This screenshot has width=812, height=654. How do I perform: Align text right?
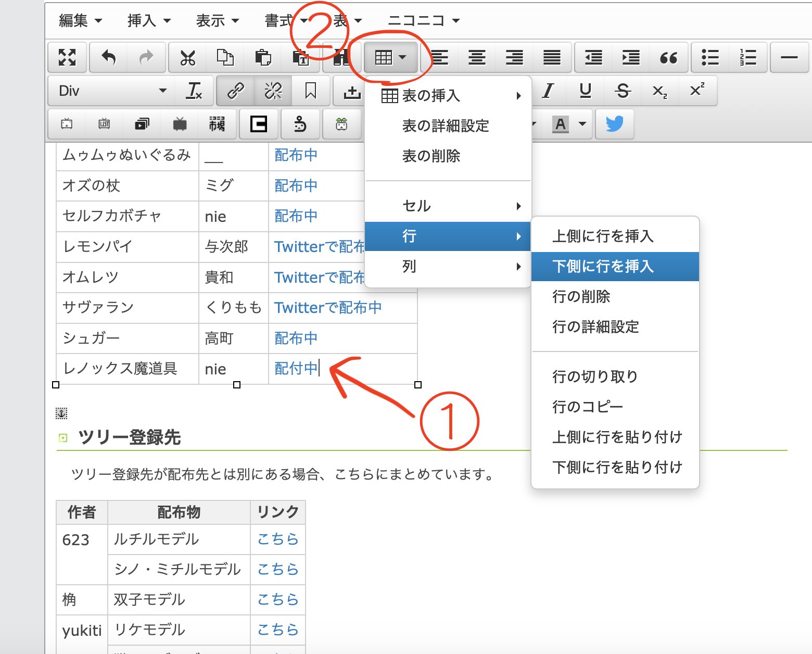514,57
